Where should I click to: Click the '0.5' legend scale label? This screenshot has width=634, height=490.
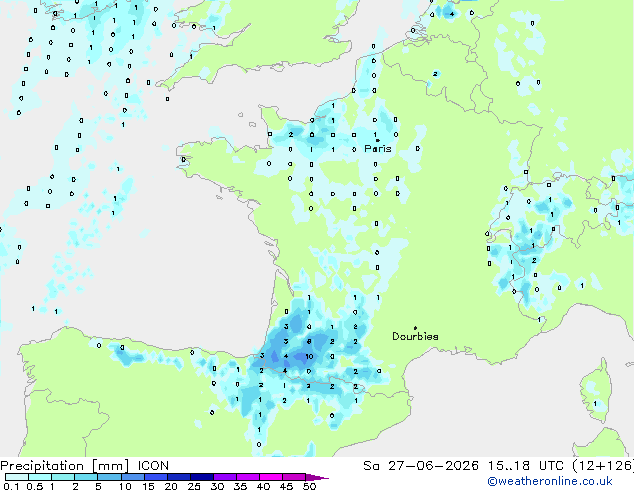[x=35, y=486]
